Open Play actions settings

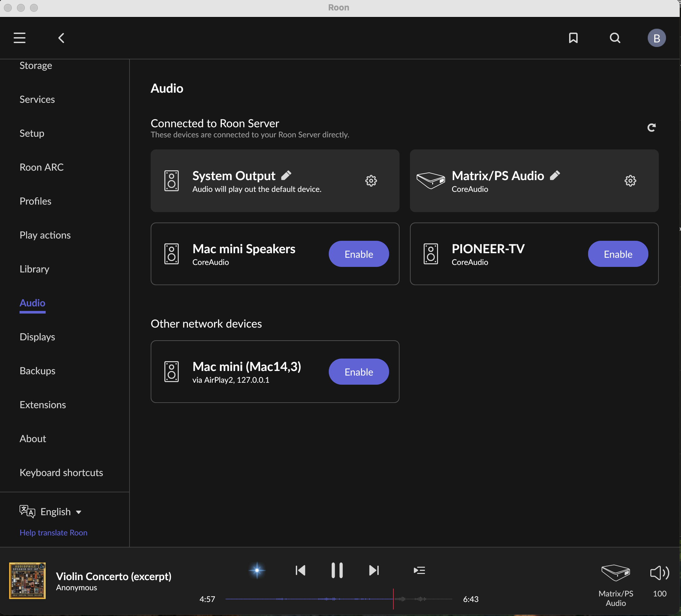click(x=45, y=235)
